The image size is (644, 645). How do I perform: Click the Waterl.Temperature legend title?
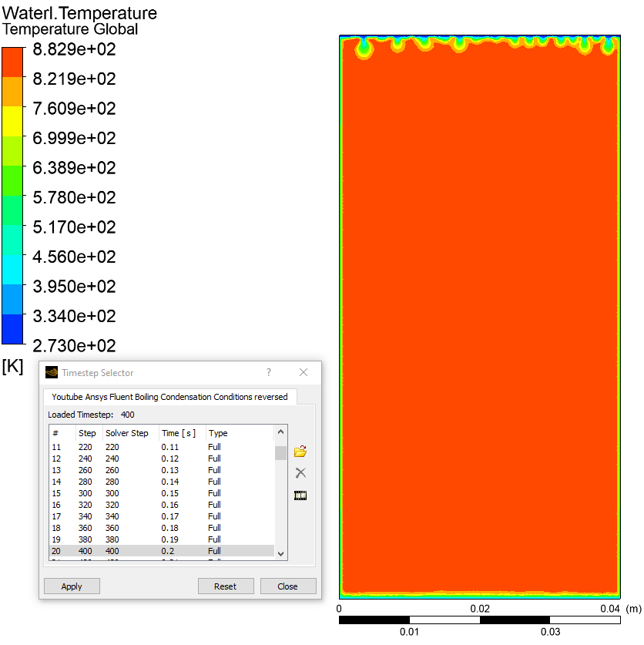pyautogui.click(x=80, y=13)
